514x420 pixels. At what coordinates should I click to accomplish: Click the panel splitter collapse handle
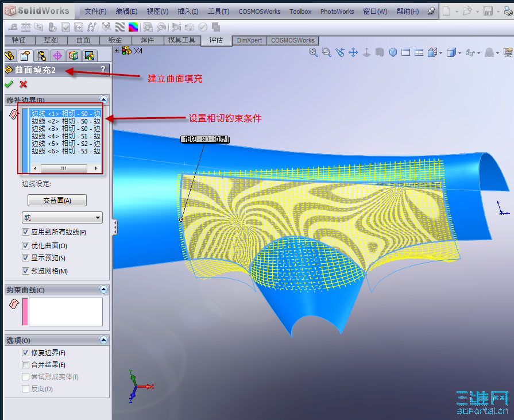(x=115, y=227)
